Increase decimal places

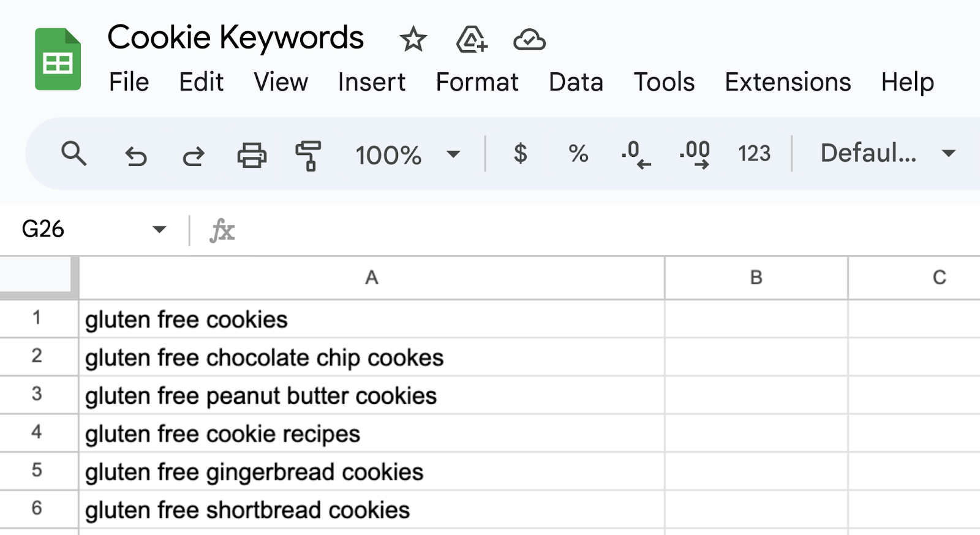(694, 154)
